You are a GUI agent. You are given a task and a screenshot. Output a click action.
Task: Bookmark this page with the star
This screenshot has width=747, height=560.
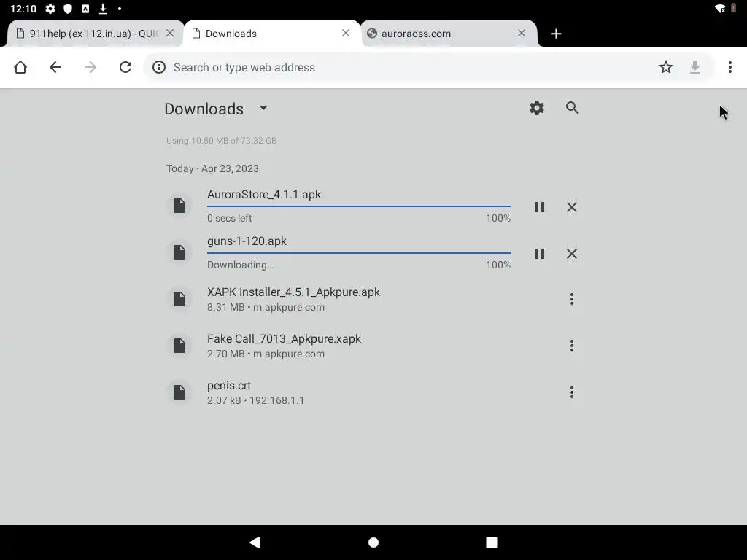click(x=665, y=67)
